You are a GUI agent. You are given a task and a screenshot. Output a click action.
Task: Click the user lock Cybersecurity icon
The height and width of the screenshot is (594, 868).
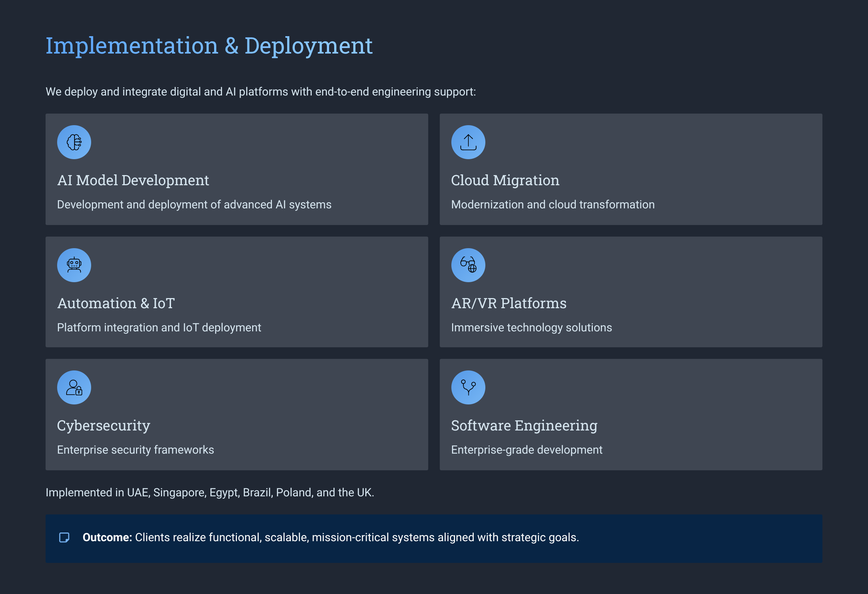click(74, 387)
